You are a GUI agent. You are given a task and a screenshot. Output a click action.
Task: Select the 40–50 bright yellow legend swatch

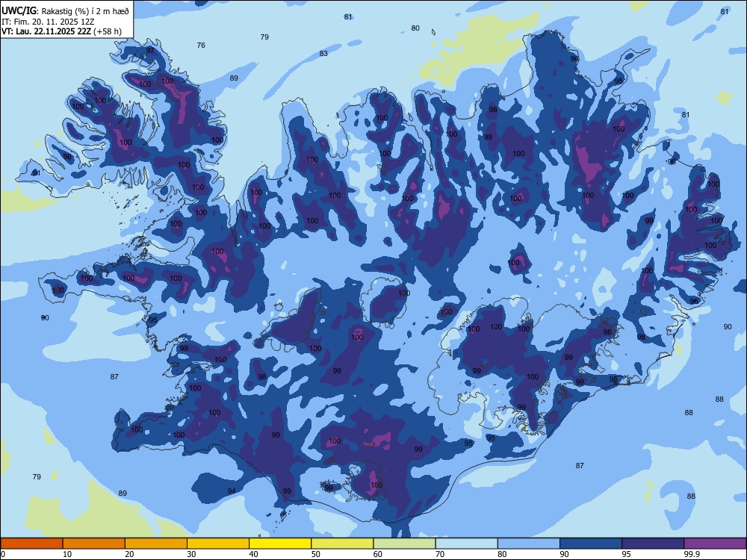[x=280, y=544]
